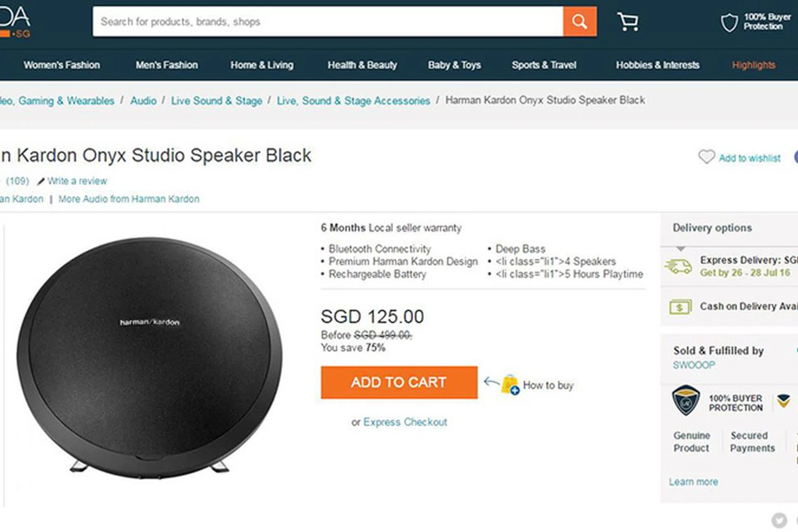Click the pencil Write a review icon
The height and width of the screenshot is (532, 798).
point(41,182)
